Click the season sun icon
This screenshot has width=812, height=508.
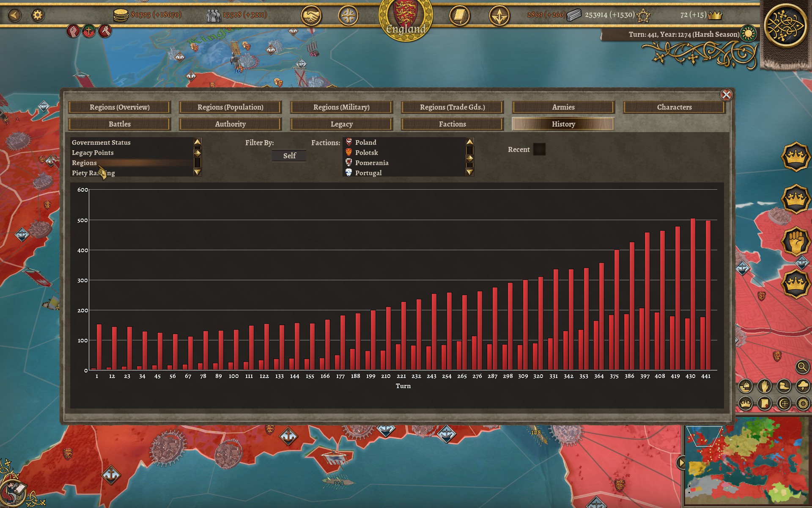(x=748, y=33)
